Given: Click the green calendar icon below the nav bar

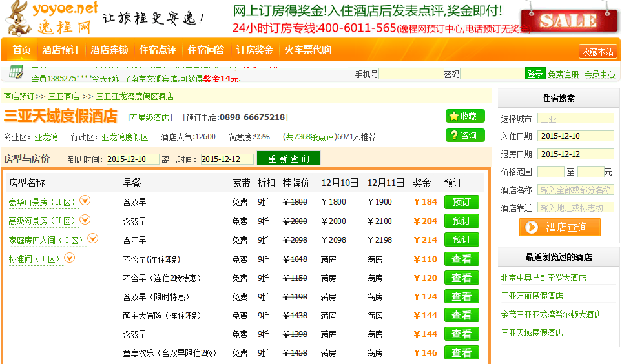Looking at the screenshot, I should click(x=17, y=71).
